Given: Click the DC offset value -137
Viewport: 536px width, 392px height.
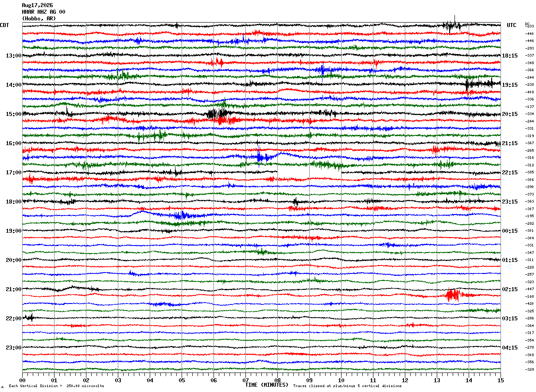Looking at the screenshot, I should pos(529,107).
